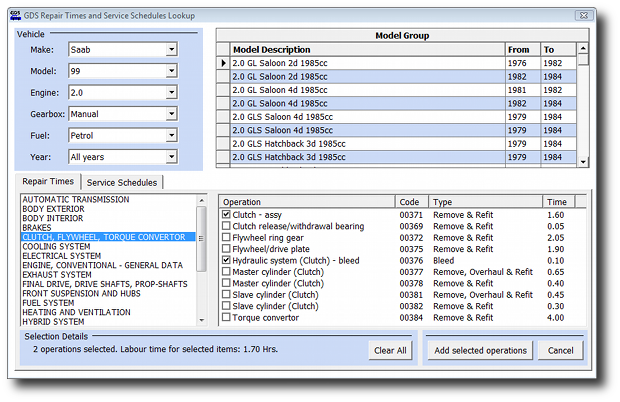
Task: Expand the Fuel dropdown set to Petrol
Action: point(171,135)
